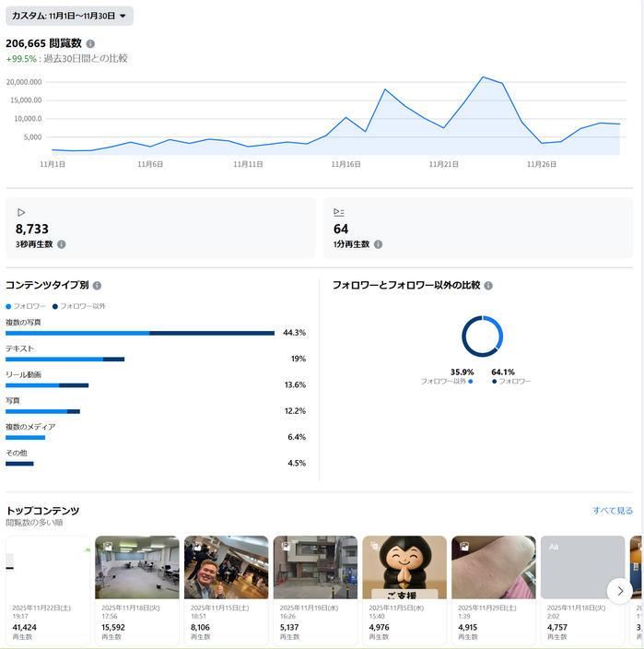The height and width of the screenshot is (649, 644).
Task: Open the カスタム date range dropdown
Action: [x=69, y=16]
